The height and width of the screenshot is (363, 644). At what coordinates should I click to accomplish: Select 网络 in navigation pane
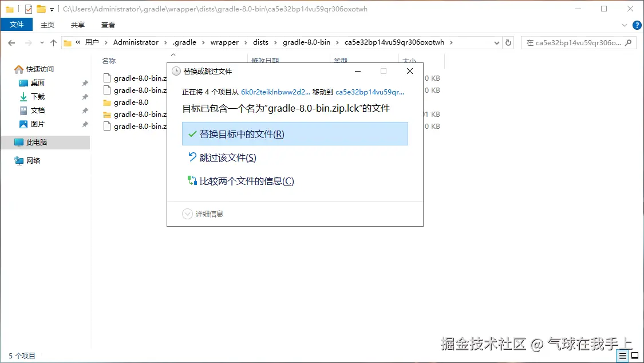pyautogui.click(x=33, y=160)
